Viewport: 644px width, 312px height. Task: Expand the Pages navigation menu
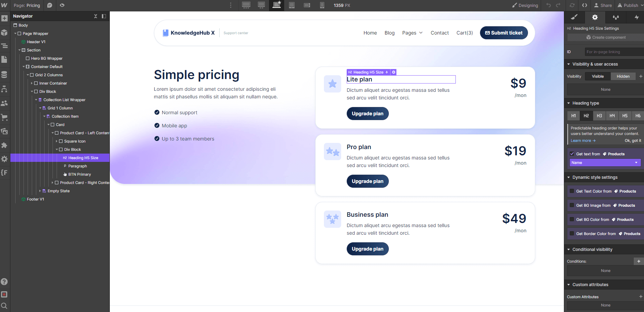point(412,33)
